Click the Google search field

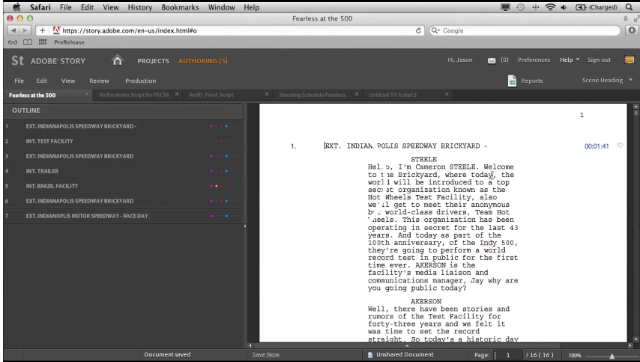click(x=524, y=31)
